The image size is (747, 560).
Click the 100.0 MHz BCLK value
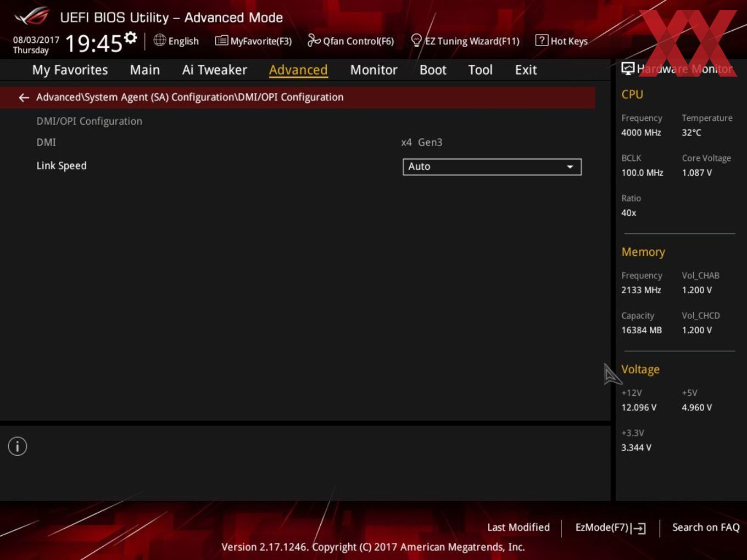pyautogui.click(x=642, y=172)
